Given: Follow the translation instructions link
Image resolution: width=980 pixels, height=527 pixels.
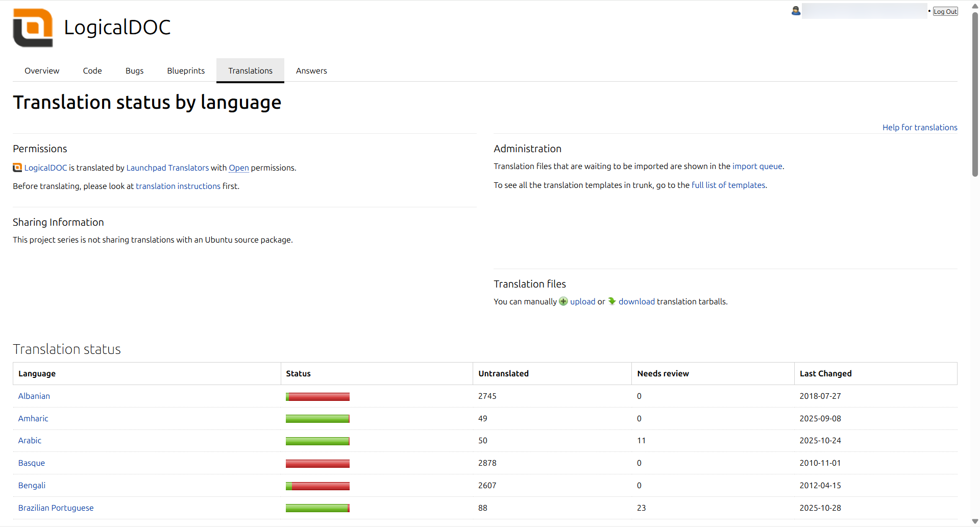Looking at the screenshot, I should coord(178,186).
